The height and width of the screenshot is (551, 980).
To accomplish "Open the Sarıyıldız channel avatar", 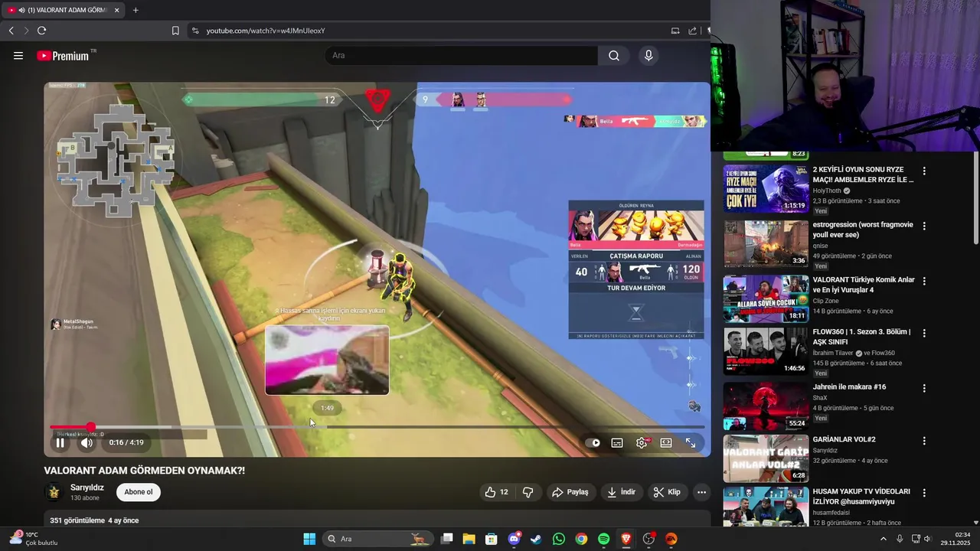I will coord(54,492).
